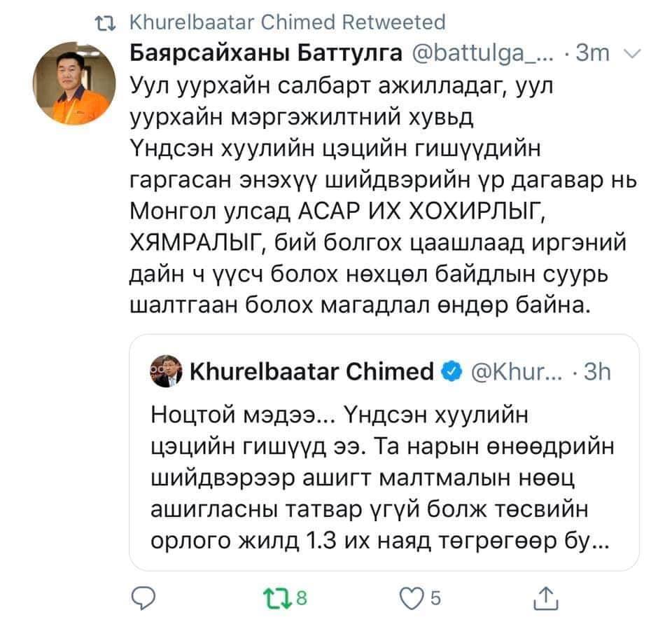Screen dimensions: 672x622
Task: Open the share icon below the tweet
Action: [543, 597]
